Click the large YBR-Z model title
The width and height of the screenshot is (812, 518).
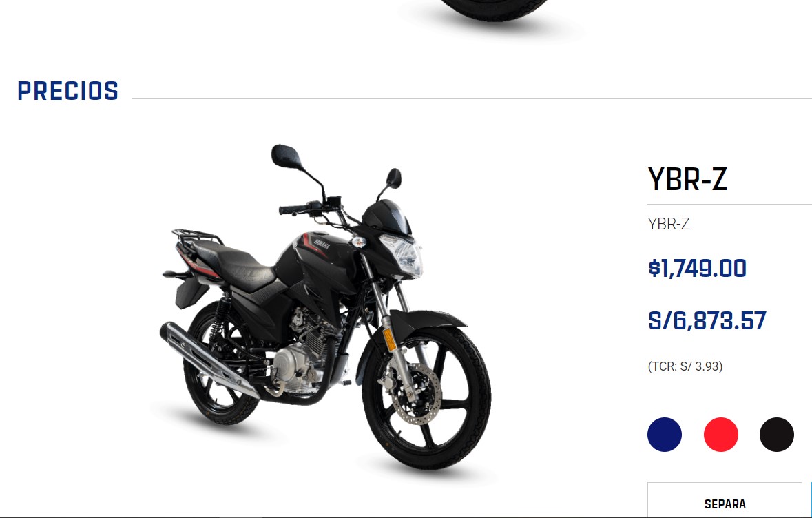click(x=687, y=179)
